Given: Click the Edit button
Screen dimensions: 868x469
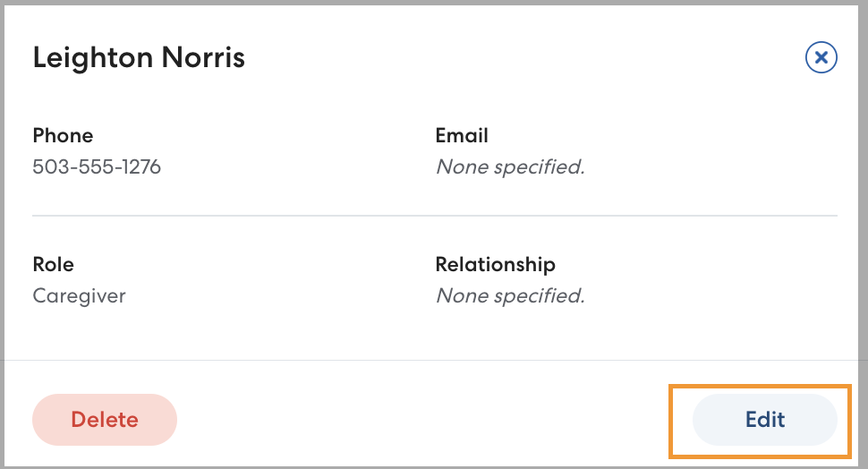Looking at the screenshot, I should click(x=765, y=420).
